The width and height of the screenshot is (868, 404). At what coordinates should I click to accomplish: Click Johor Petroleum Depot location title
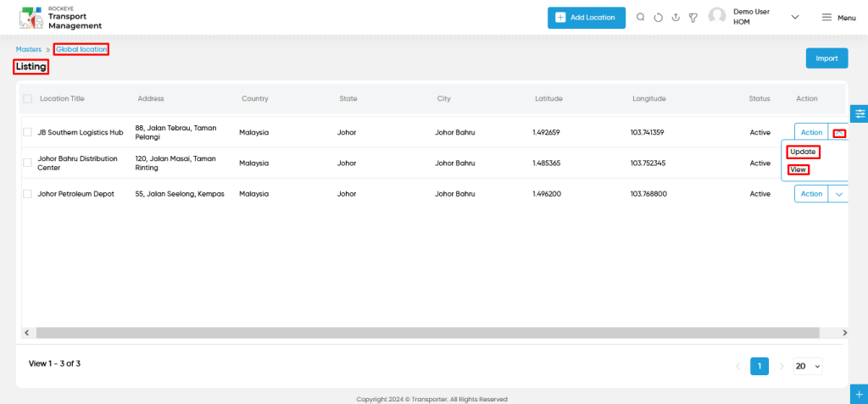pyautogui.click(x=75, y=194)
